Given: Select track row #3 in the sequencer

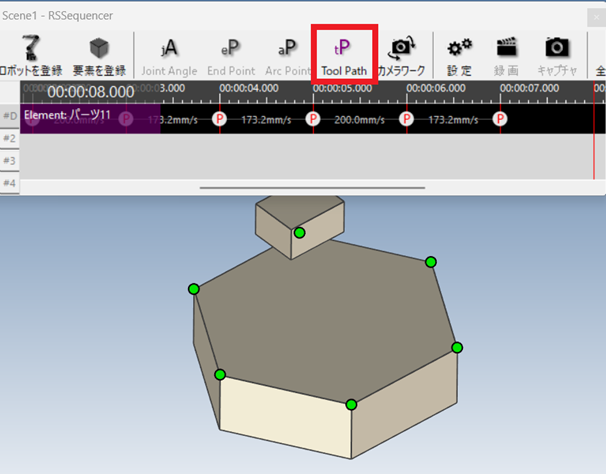Looking at the screenshot, I should click(300, 161).
